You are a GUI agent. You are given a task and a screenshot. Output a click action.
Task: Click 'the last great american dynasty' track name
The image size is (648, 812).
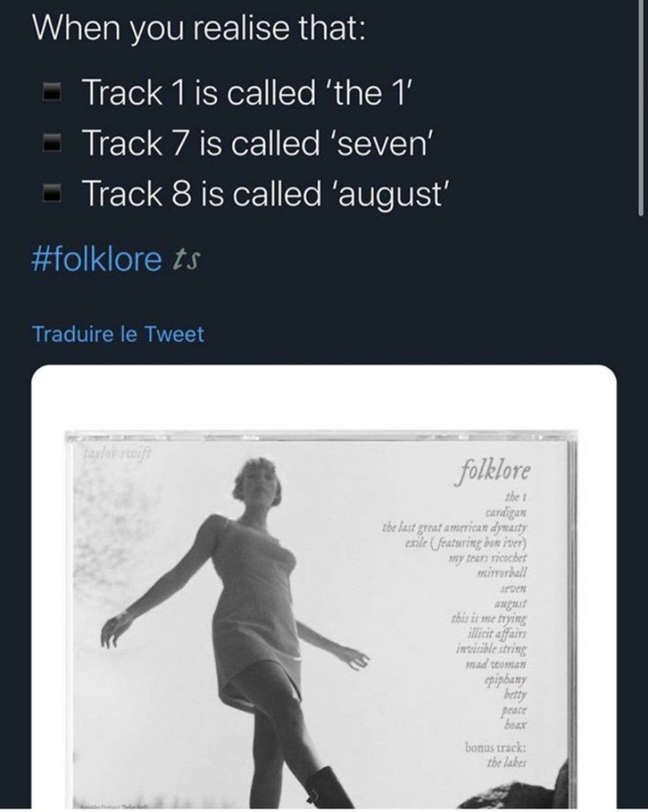tap(455, 526)
